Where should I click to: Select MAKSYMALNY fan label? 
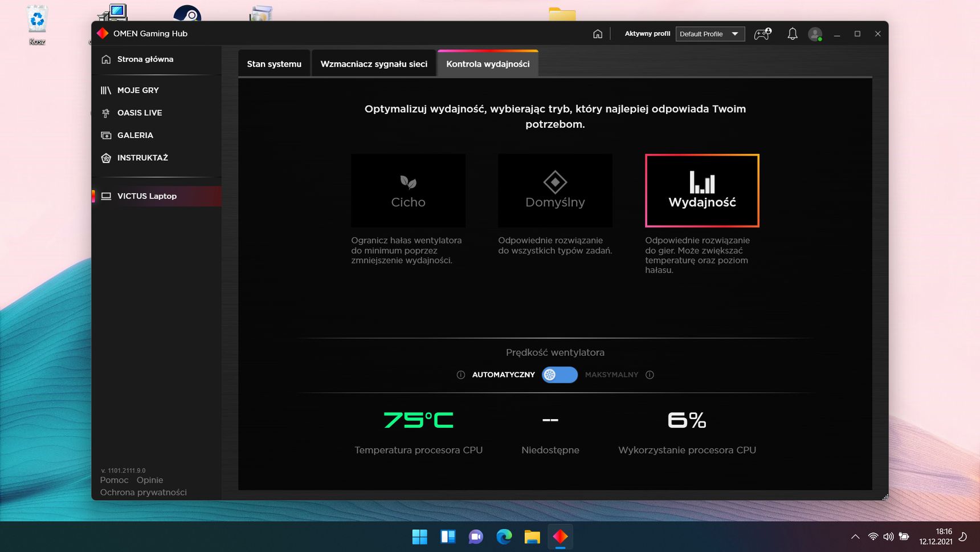[611, 375]
